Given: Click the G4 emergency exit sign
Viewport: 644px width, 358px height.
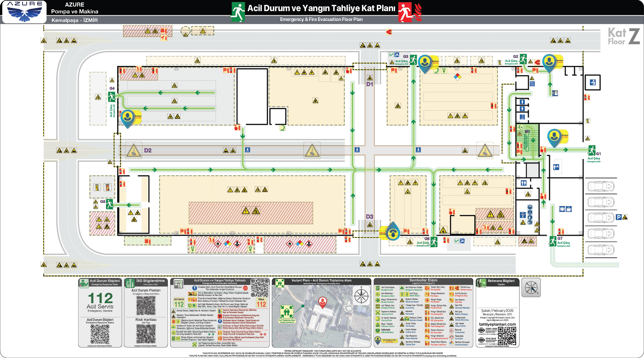Looking at the screenshot, I should coord(112,97).
